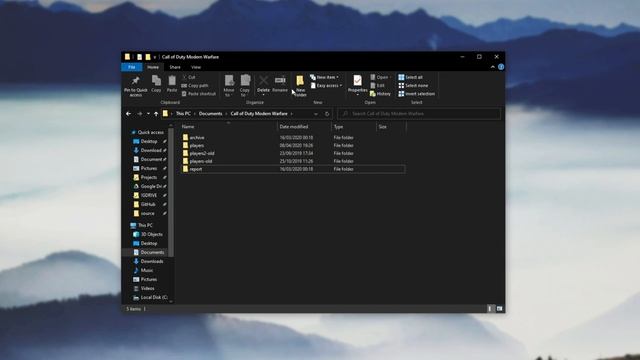Open the Properties dropdown arrow in ribbon

(358, 95)
